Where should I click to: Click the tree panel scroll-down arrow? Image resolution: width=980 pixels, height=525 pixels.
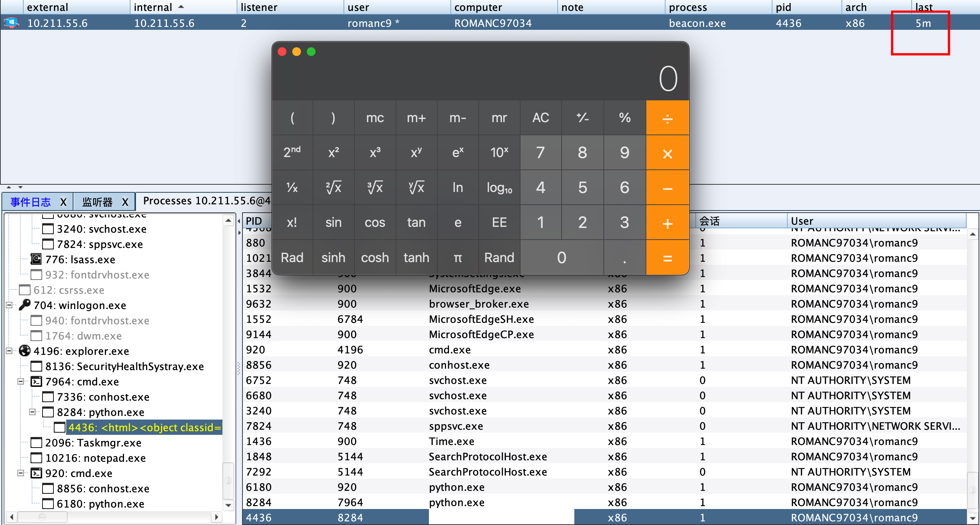pyautogui.click(x=228, y=505)
